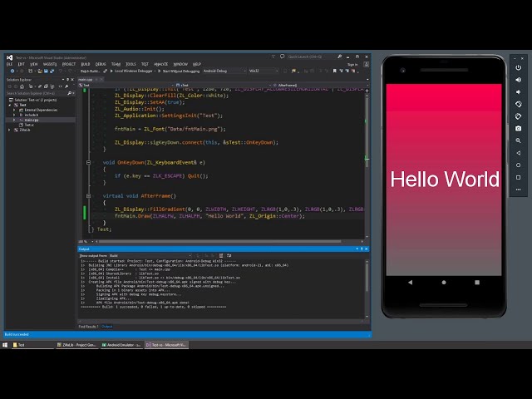Click the bookmark icon in the Visual Studio toolbar
This screenshot has width=532, height=399.
[x=334, y=71]
